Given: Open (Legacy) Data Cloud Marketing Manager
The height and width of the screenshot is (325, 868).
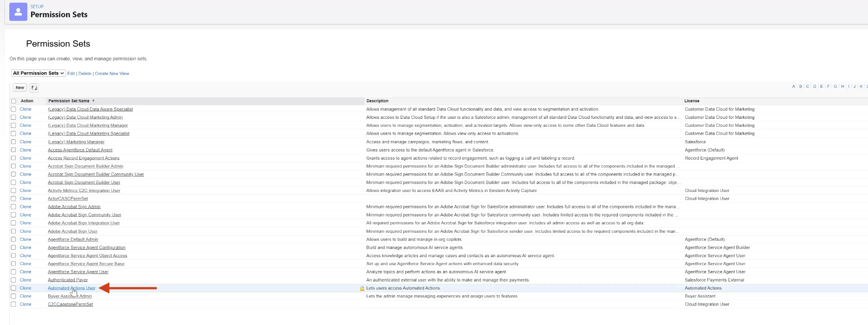Looking at the screenshot, I should click(x=88, y=125).
